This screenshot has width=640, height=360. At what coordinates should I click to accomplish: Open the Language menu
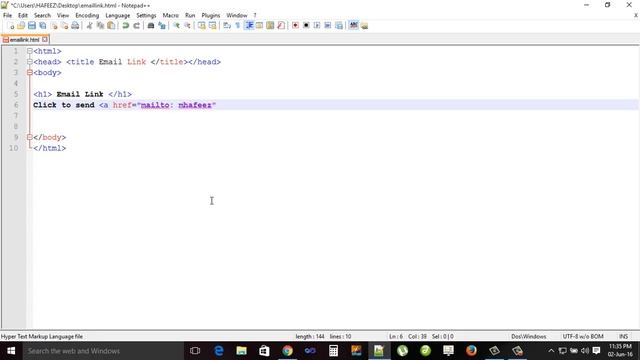coord(118,16)
